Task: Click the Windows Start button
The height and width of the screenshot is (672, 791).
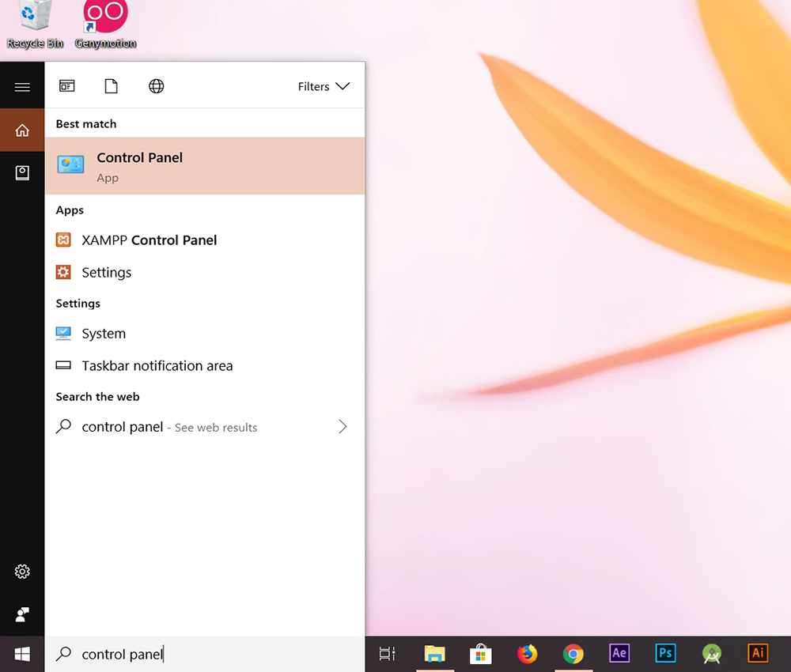Action: 22,654
